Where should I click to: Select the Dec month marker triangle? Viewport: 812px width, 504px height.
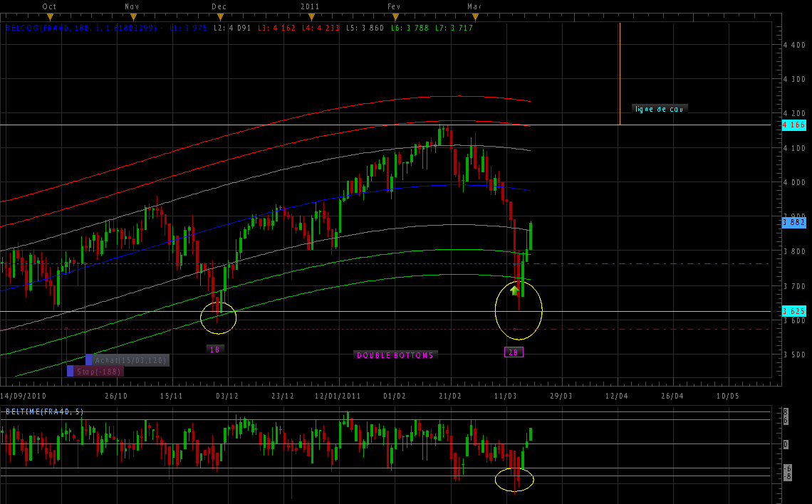tap(221, 16)
